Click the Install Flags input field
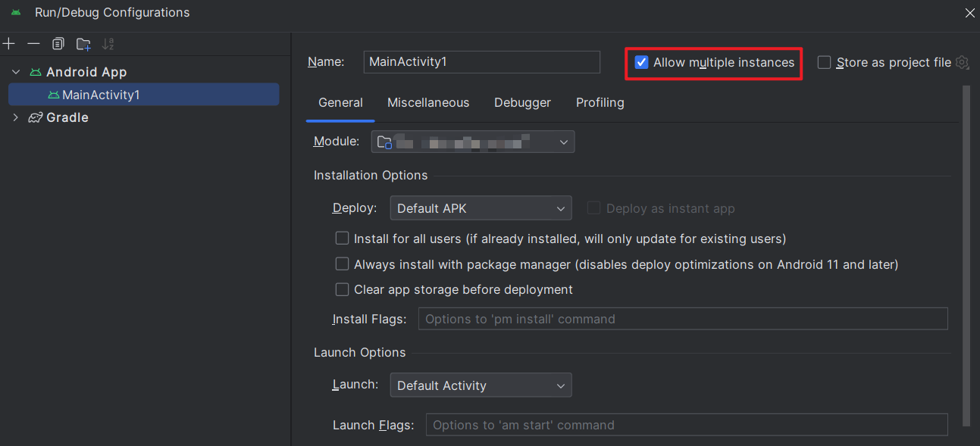 point(682,319)
